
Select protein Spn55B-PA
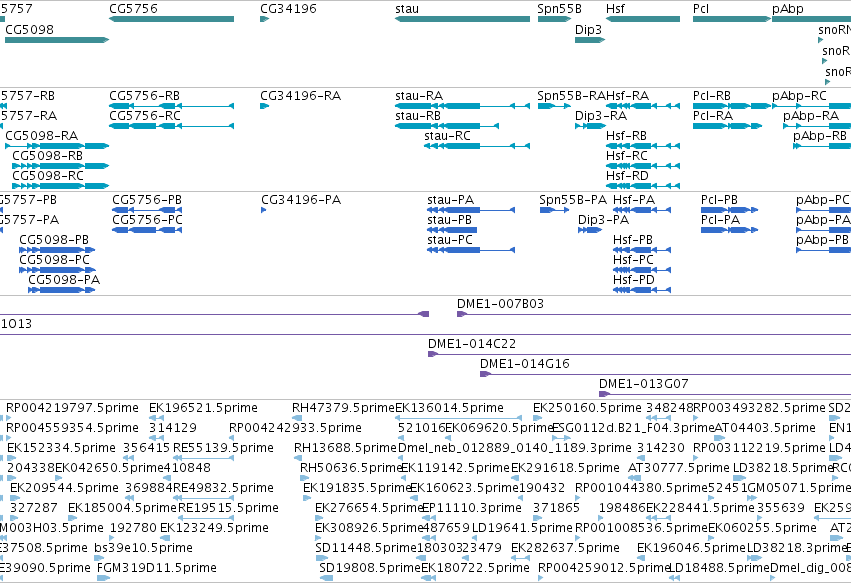(x=554, y=210)
